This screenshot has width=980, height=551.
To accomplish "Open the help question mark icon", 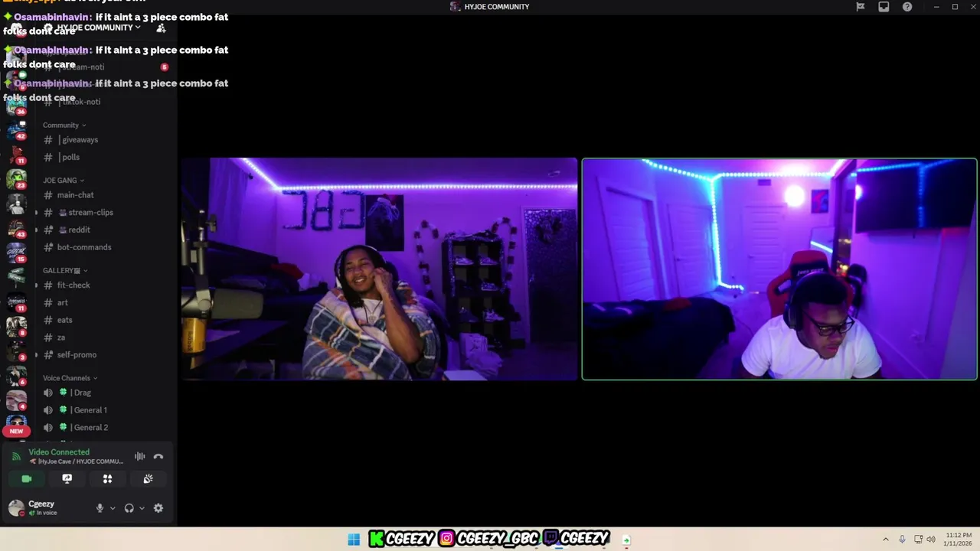I will 907,7.
